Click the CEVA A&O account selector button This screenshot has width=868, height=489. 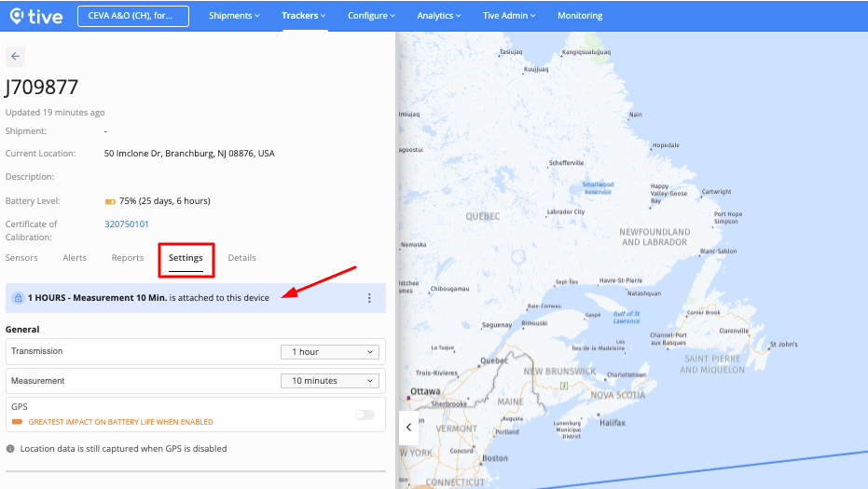point(133,16)
